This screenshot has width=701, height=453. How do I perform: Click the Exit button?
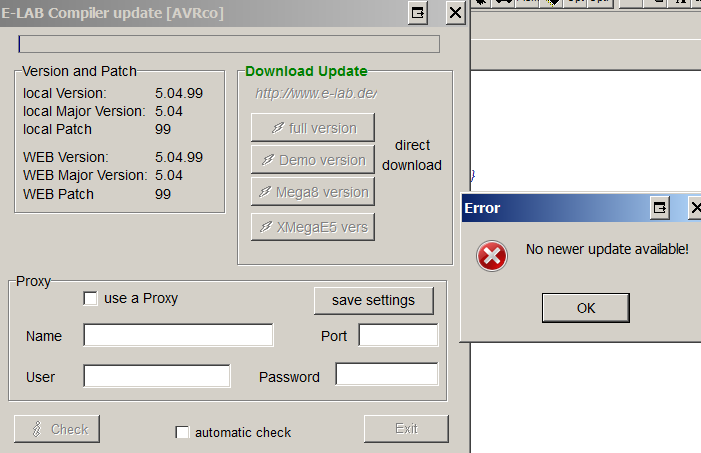click(x=406, y=429)
